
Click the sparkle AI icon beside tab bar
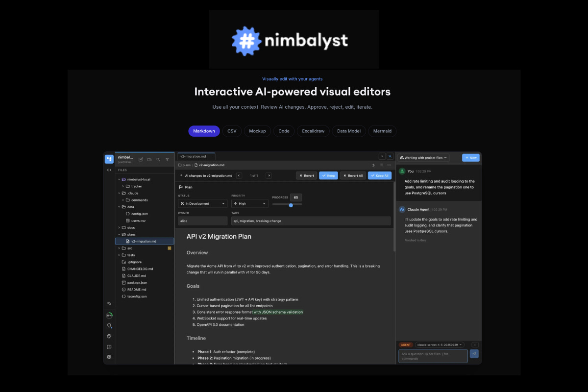390,156
